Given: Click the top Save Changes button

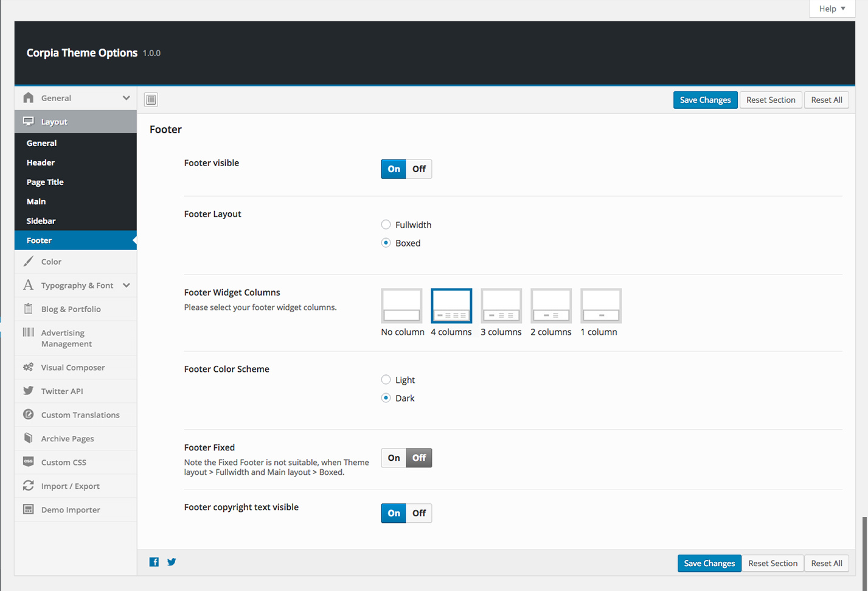Looking at the screenshot, I should click(705, 100).
